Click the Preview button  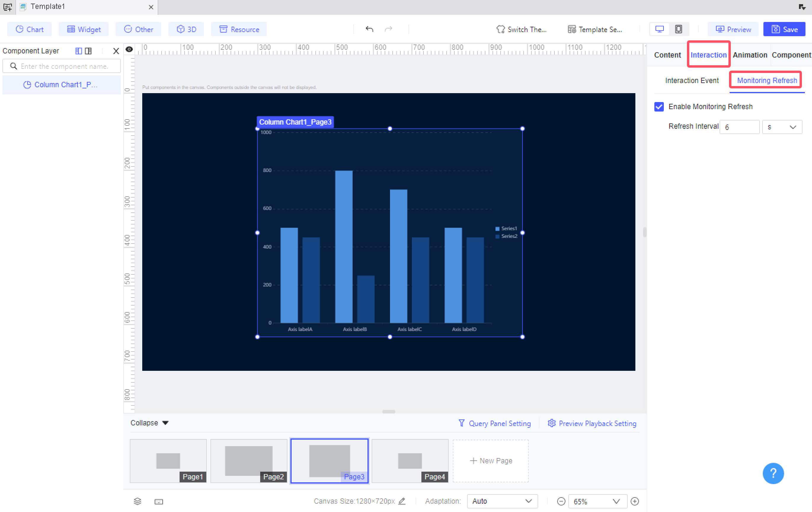[x=733, y=29]
